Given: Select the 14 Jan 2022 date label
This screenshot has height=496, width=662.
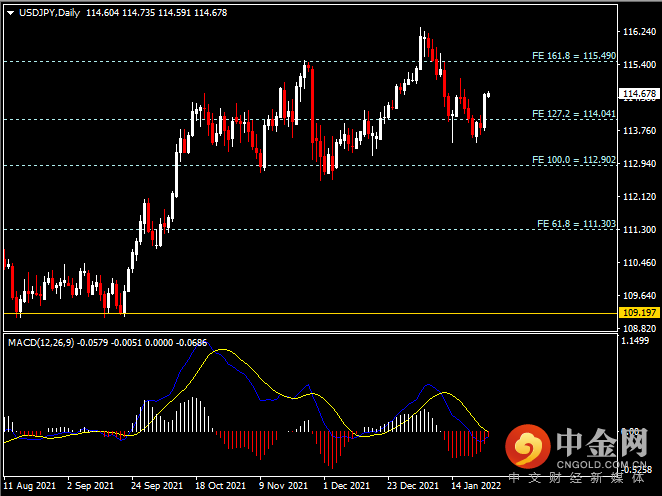Looking at the screenshot, I should tap(476, 486).
